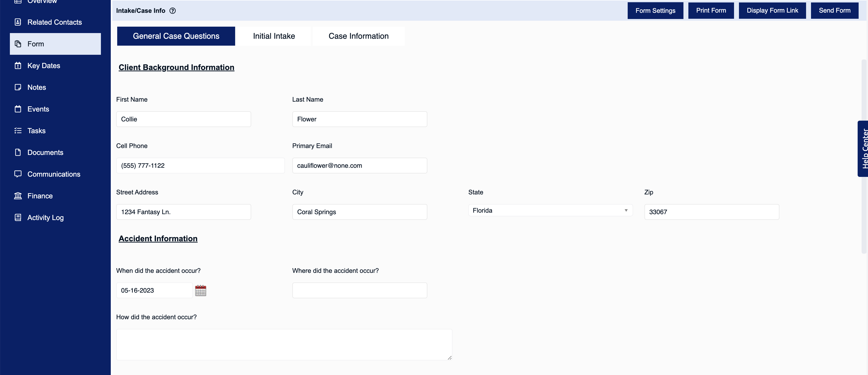Image resolution: width=868 pixels, height=375 pixels.
Task: Click the Send Form button
Action: [x=834, y=10]
